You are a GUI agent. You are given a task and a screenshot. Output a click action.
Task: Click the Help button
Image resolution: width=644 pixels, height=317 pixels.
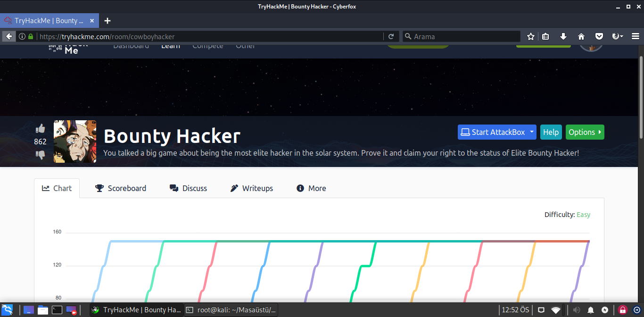click(x=551, y=132)
